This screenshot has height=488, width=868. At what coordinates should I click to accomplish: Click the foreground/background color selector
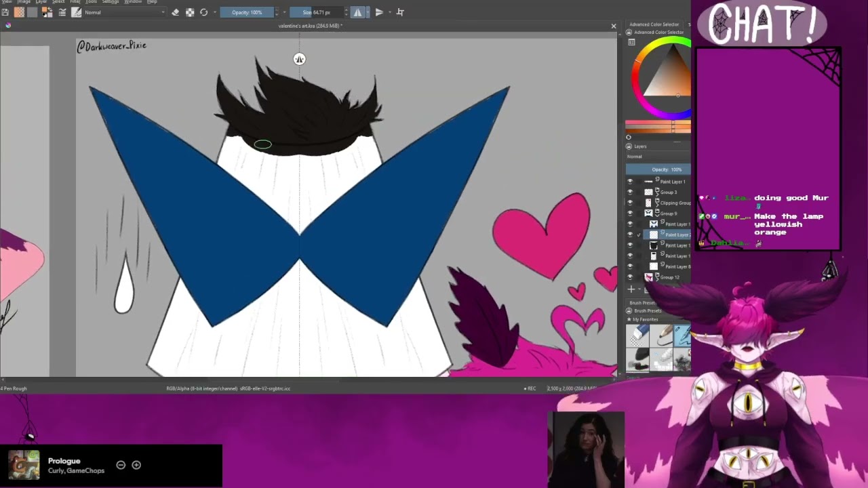pos(47,12)
